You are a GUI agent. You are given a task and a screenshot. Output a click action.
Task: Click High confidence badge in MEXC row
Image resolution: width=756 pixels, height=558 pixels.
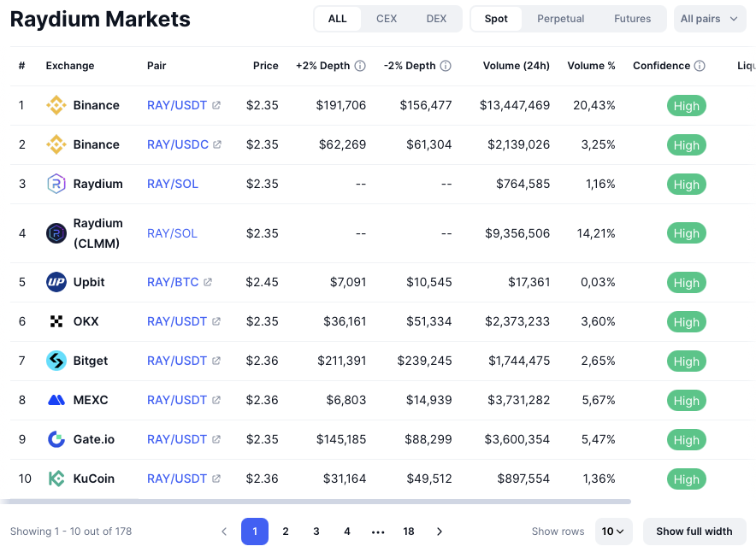click(687, 401)
